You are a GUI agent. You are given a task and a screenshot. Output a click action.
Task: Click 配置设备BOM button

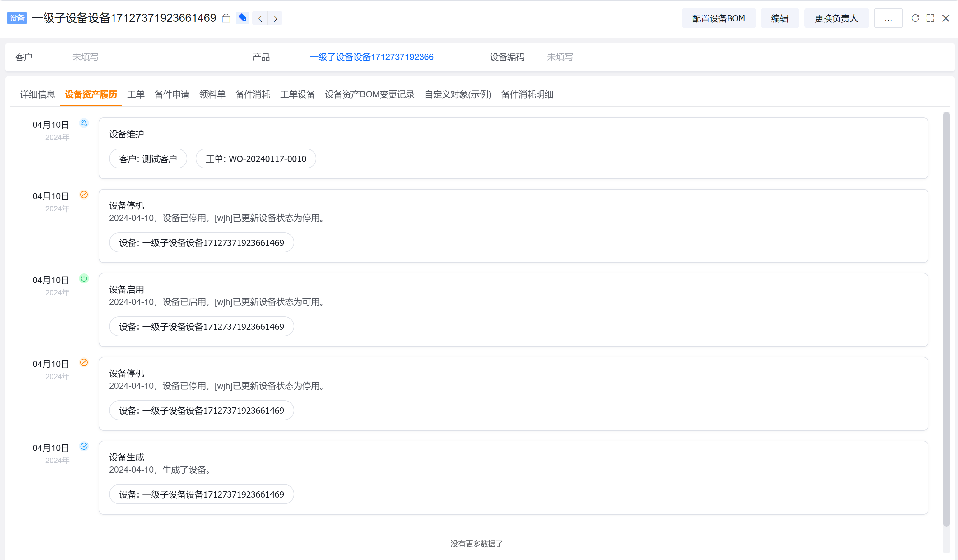point(718,18)
